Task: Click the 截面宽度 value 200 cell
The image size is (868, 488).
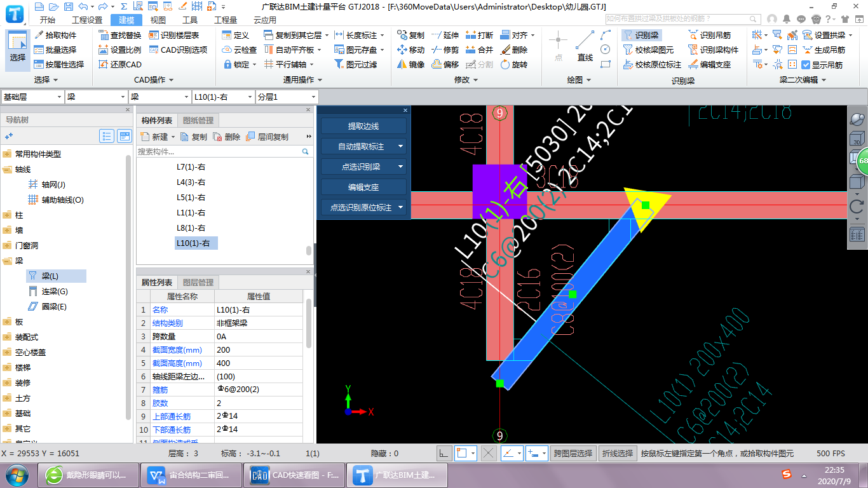Action: [260, 349]
